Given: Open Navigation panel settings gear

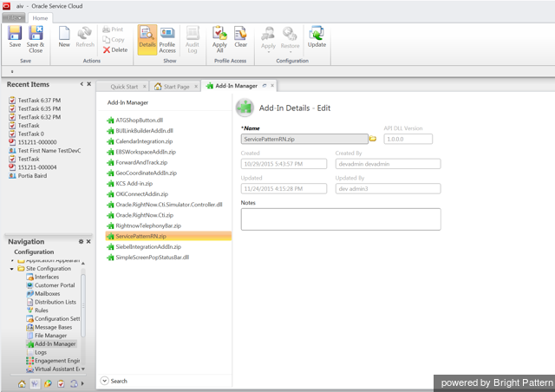Looking at the screenshot, I should pos(81,241).
